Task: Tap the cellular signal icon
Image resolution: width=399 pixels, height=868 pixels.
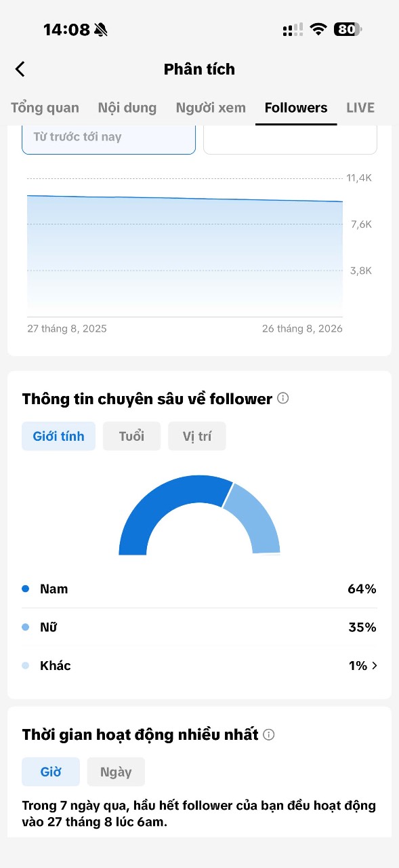Action: pos(293,30)
